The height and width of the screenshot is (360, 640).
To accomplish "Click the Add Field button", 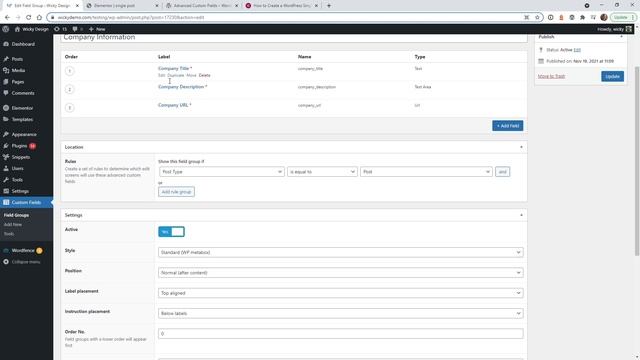I will click(507, 126).
